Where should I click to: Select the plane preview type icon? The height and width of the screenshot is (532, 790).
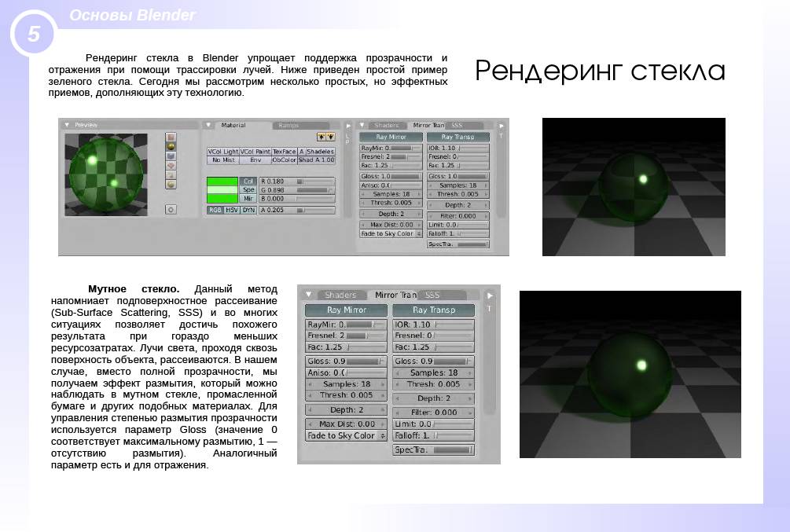tap(171, 137)
